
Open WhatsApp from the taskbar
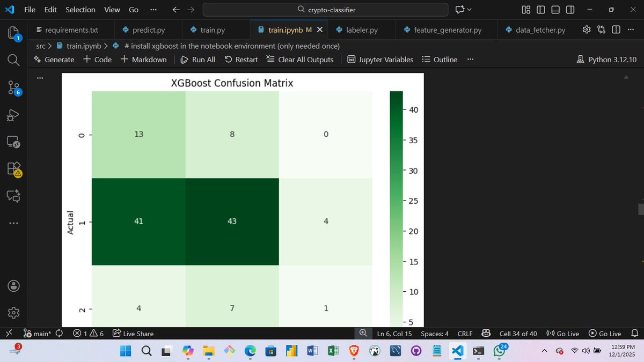click(499, 351)
